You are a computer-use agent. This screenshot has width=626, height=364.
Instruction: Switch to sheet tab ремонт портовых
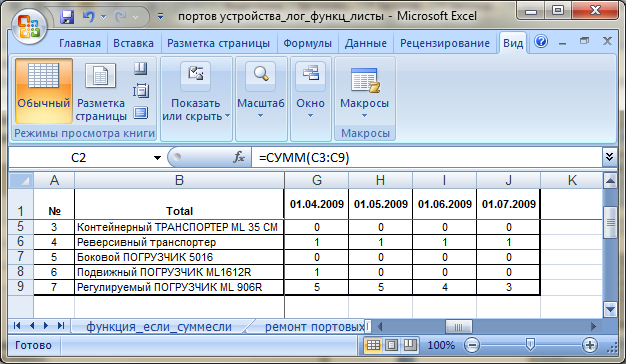315,326
